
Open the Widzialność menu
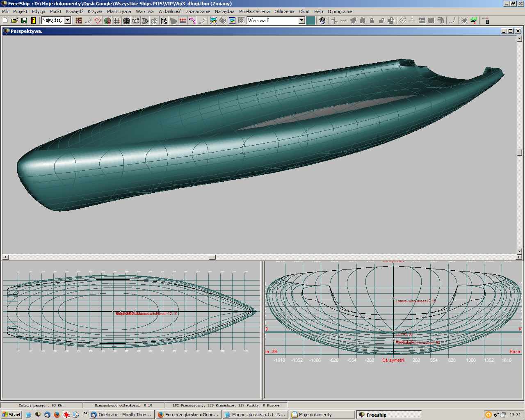tap(170, 11)
